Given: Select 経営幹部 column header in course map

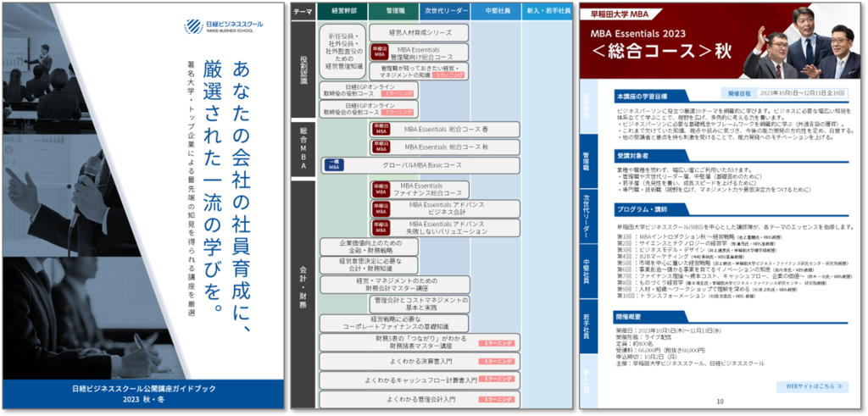Looking at the screenshot, I should [342, 11].
